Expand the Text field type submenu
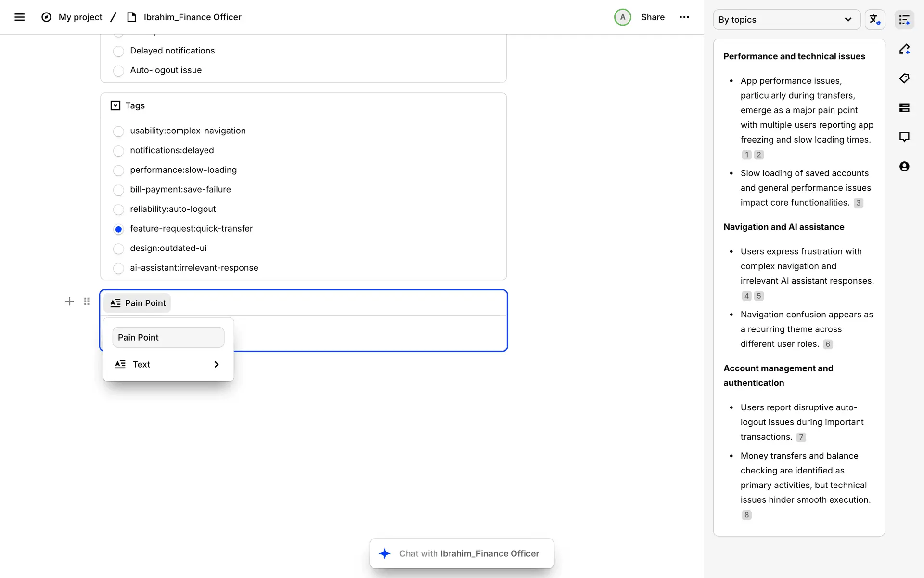 click(x=168, y=365)
